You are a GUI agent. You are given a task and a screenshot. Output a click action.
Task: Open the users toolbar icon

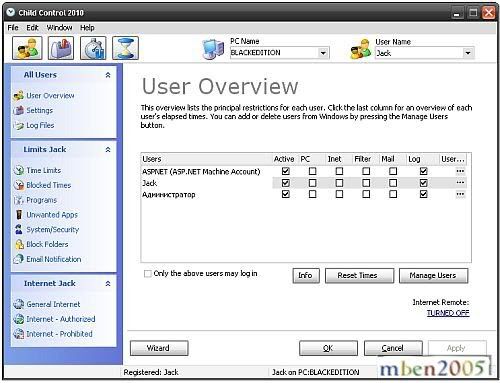tap(27, 48)
